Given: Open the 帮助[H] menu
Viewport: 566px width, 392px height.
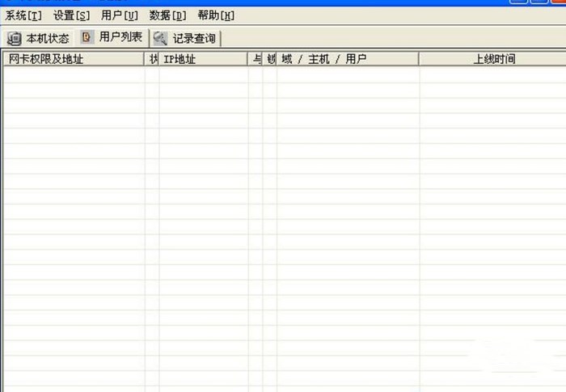Looking at the screenshot, I should click(216, 15).
